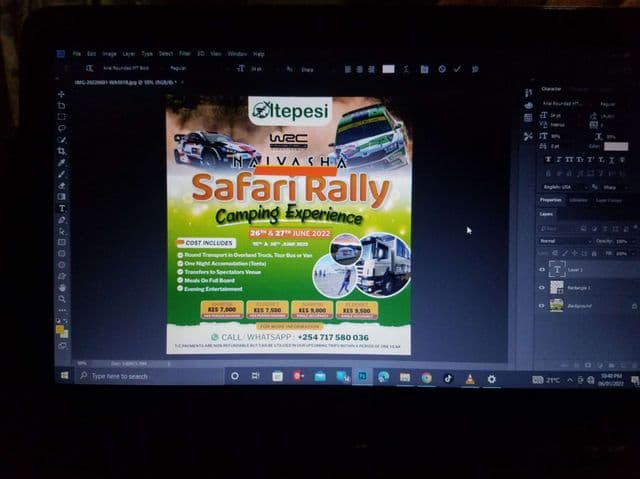The image size is (640, 479).
Task: Click the text color swatch in options bar
Action: click(388, 69)
